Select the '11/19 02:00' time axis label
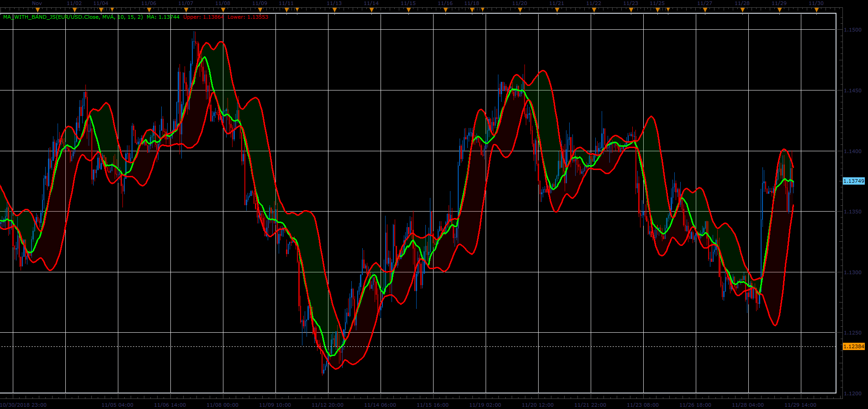Image resolution: width=868 pixels, height=409 pixels. [x=485, y=405]
